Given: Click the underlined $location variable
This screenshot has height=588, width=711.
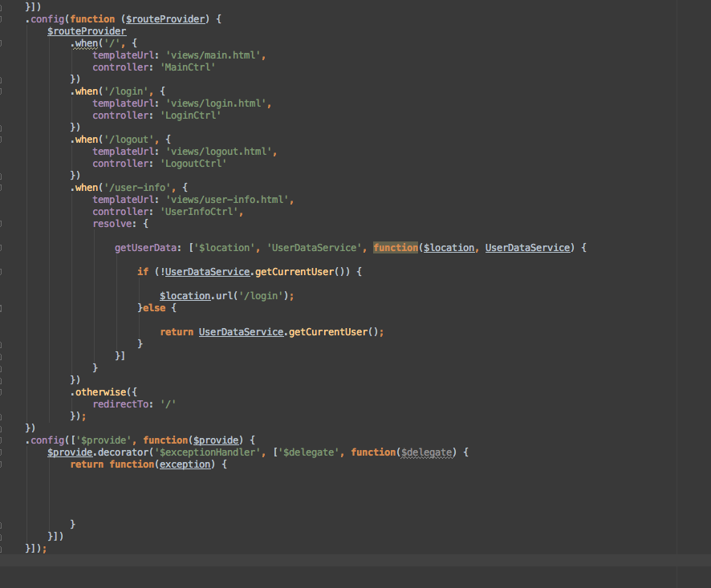Looking at the screenshot, I should coord(185,295).
